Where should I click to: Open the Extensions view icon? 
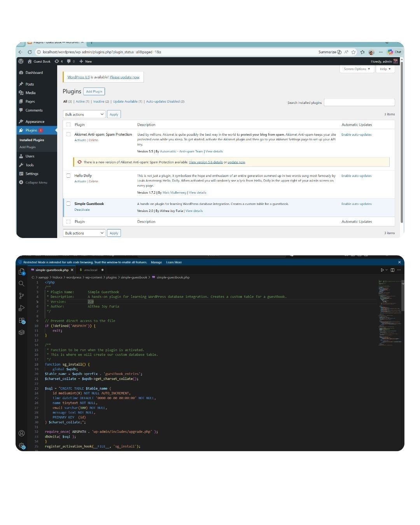point(22,320)
